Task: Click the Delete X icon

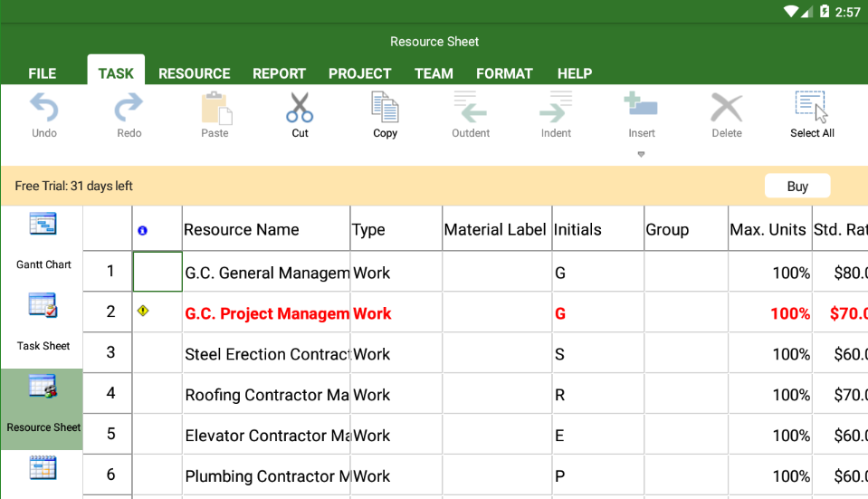Action: [x=726, y=108]
